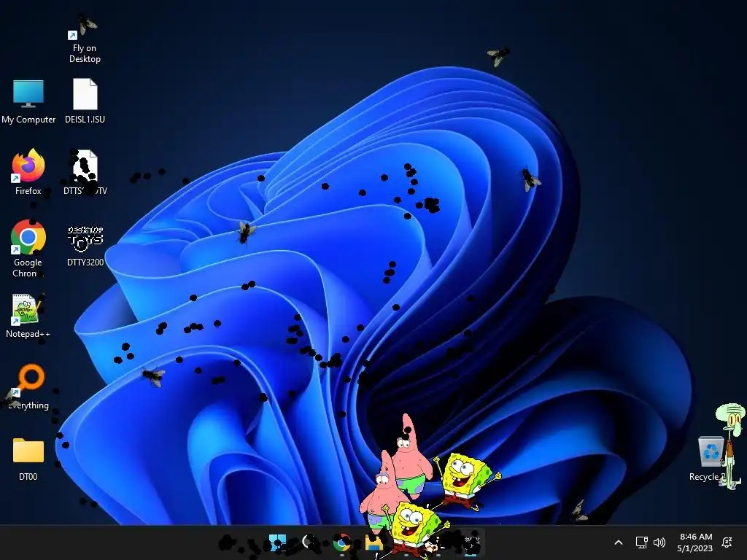Open File Explorer from the taskbar

coord(373,542)
